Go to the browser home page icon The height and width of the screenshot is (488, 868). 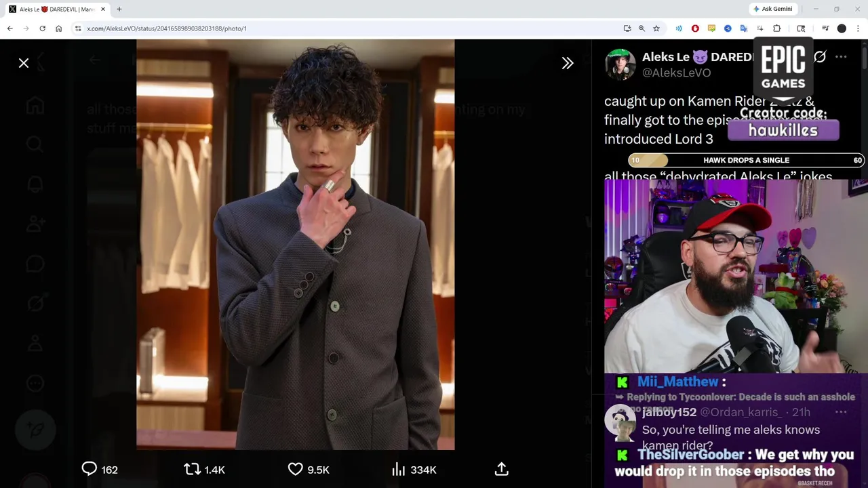coord(59,28)
